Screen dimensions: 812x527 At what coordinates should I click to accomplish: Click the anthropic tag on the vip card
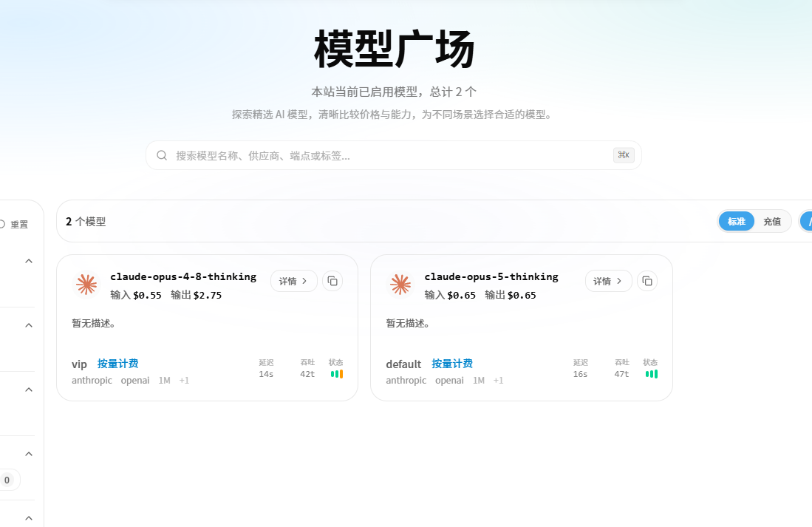pyautogui.click(x=92, y=381)
